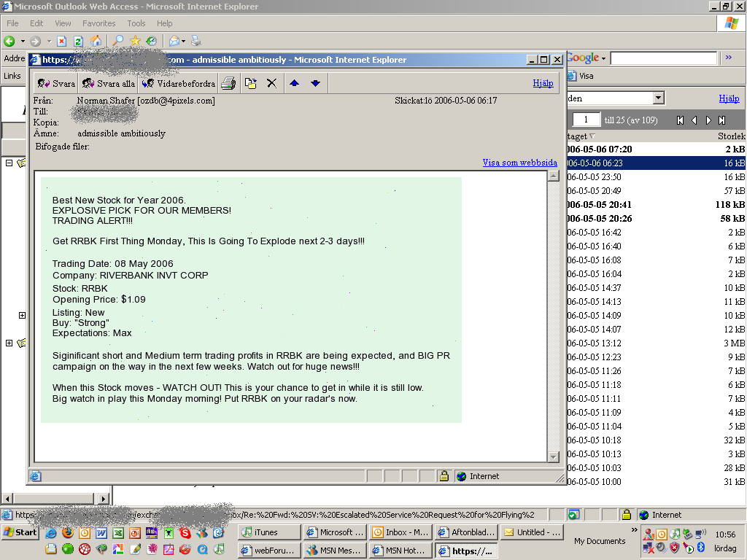
Task: Open Back button history dropdown arrow
Action: 22,42
